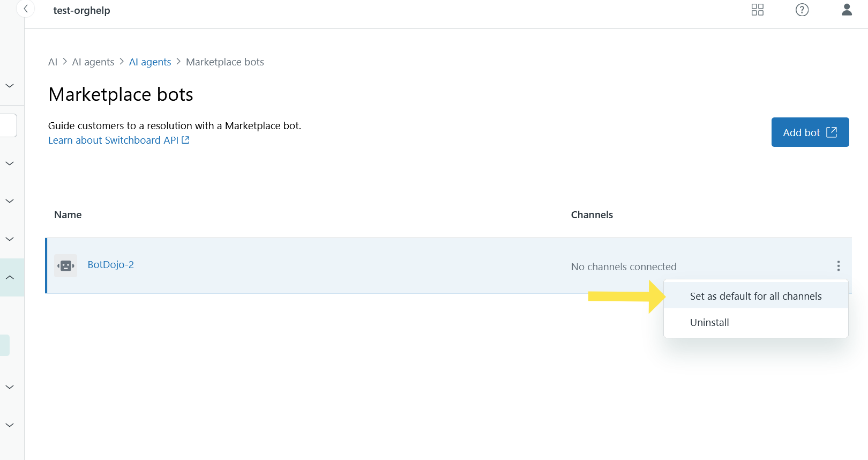Click the gray AI agents breadcrumb

click(93, 62)
